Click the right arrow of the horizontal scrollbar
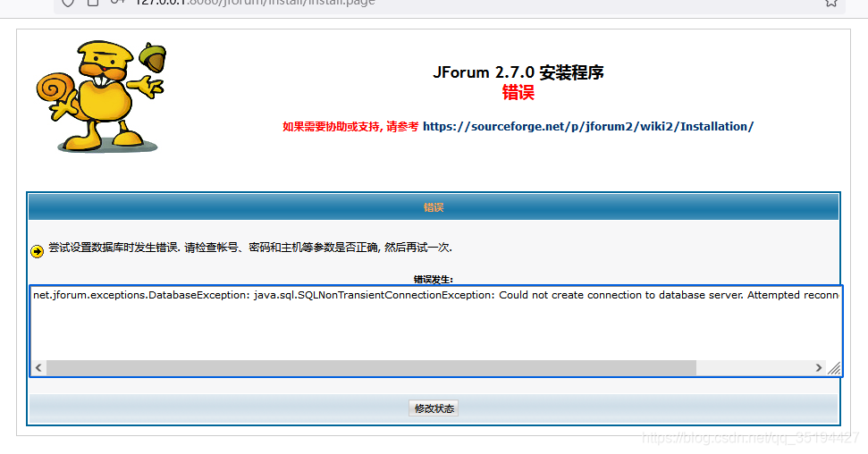The height and width of the screenshot is (454, 868). point(818,367)
